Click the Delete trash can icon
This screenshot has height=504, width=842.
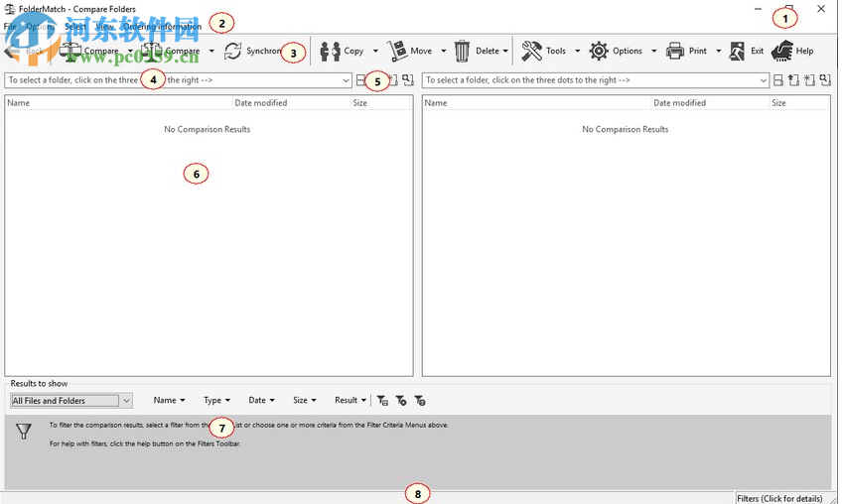click(462, 51)
